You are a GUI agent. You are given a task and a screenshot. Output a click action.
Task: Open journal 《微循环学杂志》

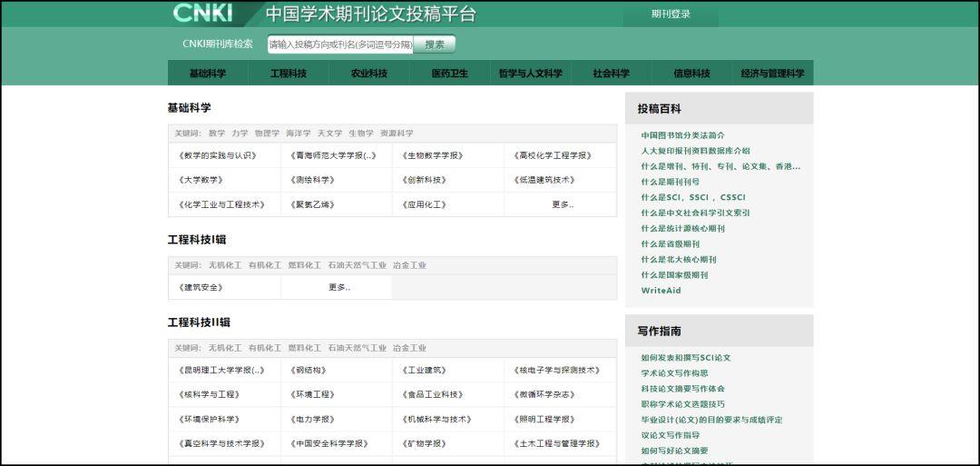pyautogui.click(x=544, y=395)
